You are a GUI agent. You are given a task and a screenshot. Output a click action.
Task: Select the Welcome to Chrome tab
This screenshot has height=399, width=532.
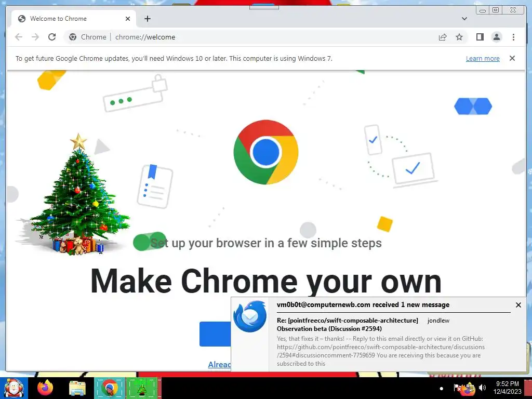(x=74, y=19)
